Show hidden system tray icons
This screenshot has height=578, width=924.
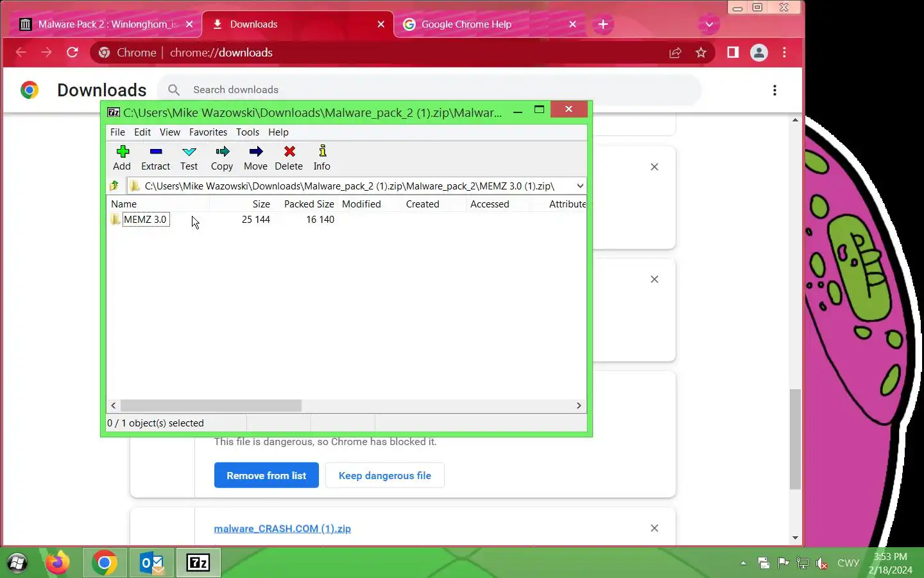click(x=744, y=563)
